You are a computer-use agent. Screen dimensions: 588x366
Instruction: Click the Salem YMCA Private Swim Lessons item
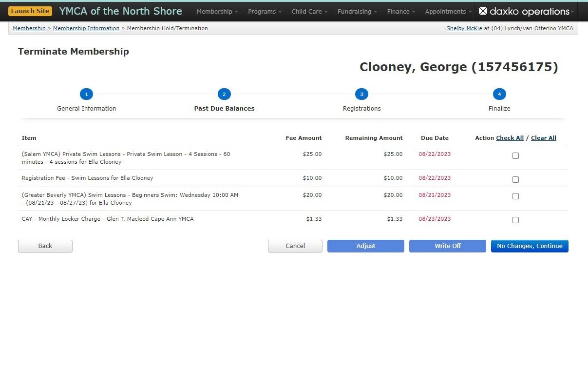click(x=126, y=158)
